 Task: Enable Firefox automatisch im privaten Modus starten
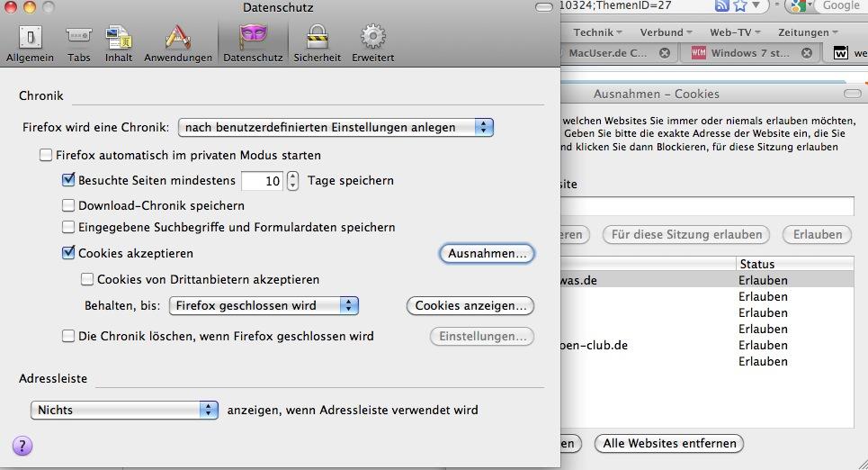point(46,155)
